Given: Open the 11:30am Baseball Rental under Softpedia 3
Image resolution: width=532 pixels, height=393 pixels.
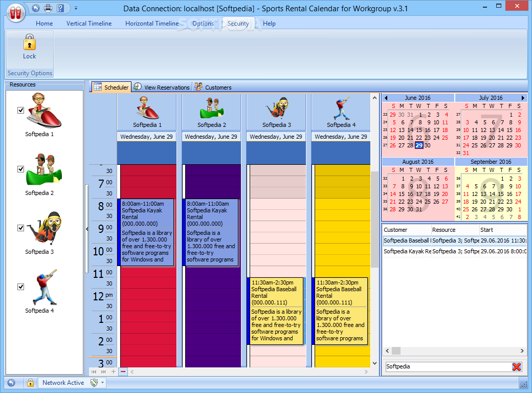Looking at the screenshot, I should (x=276, y=311).
